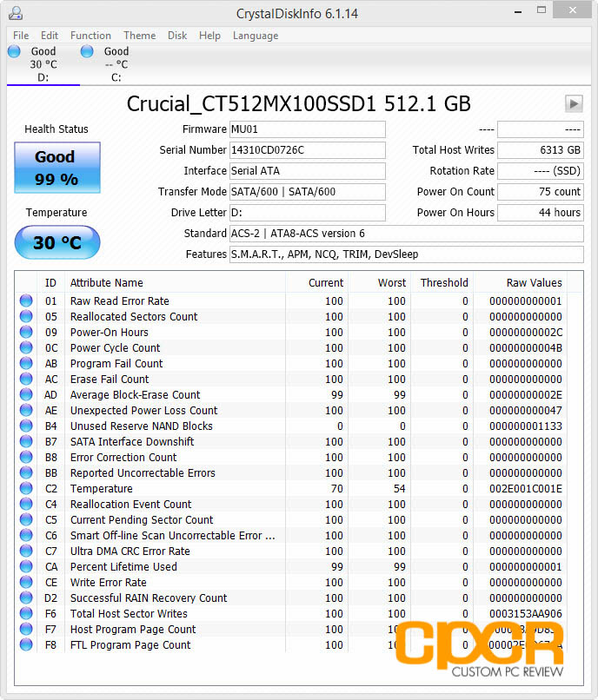This screenshot has height=700, width=598.
Task: Click the status icon for Unused Reserve NAND Blocks
Action: tap(26, 426)
